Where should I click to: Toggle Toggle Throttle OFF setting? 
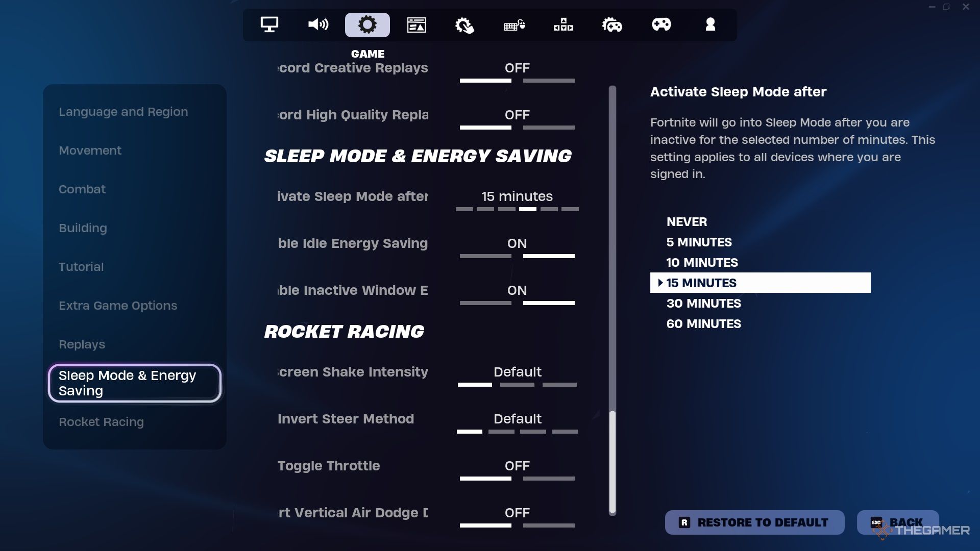click(518, 466)
